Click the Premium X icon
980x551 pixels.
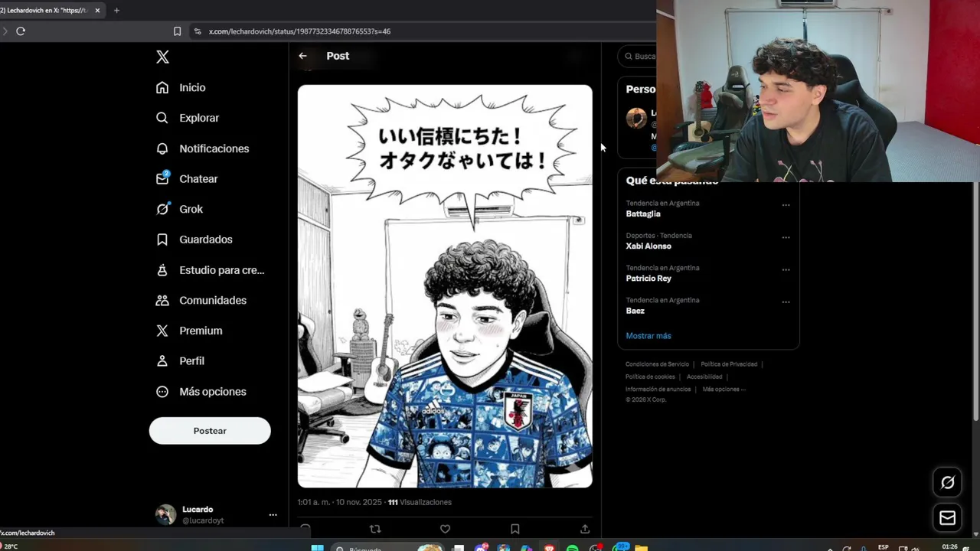point(162,331)
